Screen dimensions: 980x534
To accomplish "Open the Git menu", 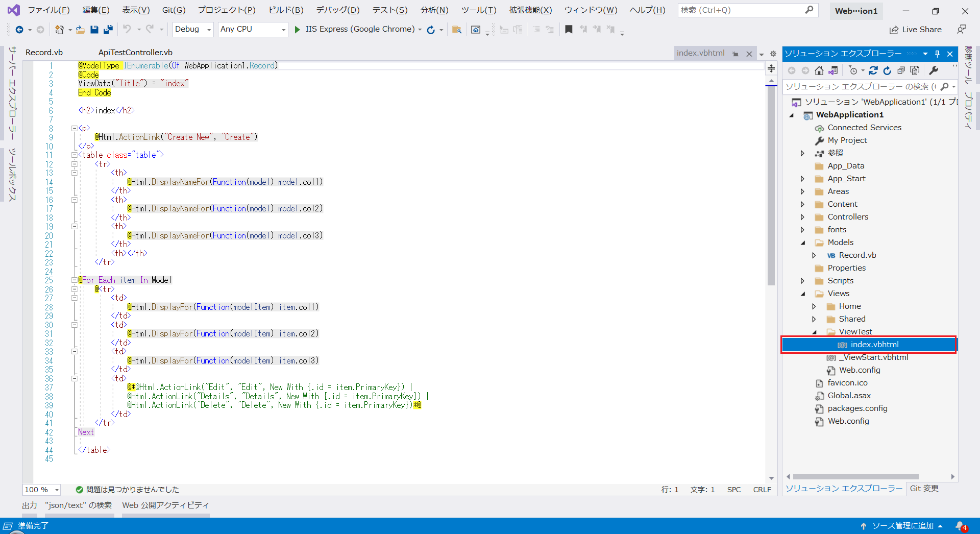I will [x=173, y=10].
